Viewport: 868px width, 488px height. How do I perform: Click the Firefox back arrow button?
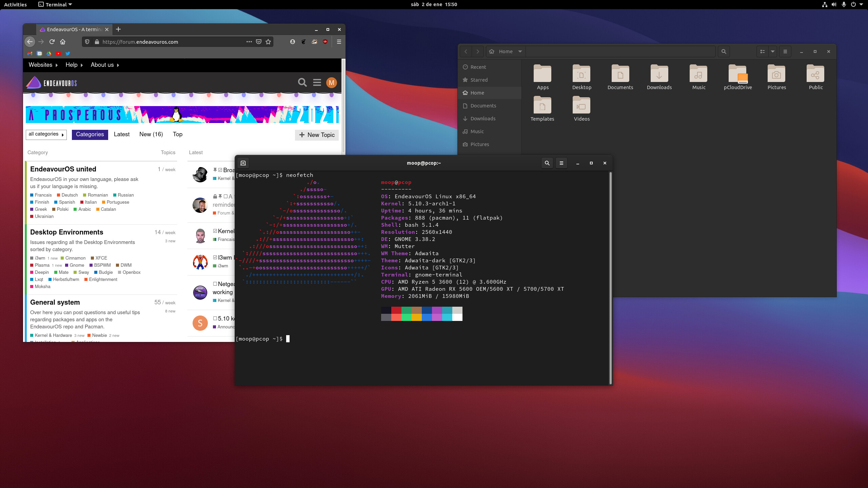point(30,42)
